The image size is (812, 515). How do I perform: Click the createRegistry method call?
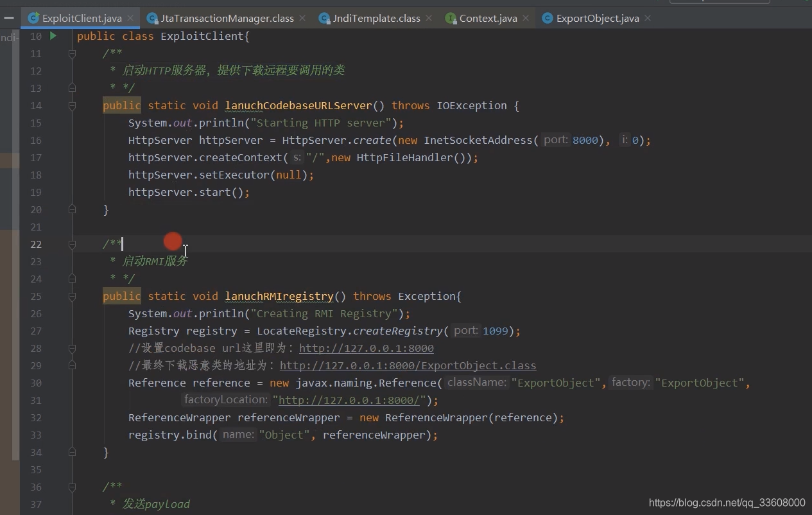pos(398,331)
